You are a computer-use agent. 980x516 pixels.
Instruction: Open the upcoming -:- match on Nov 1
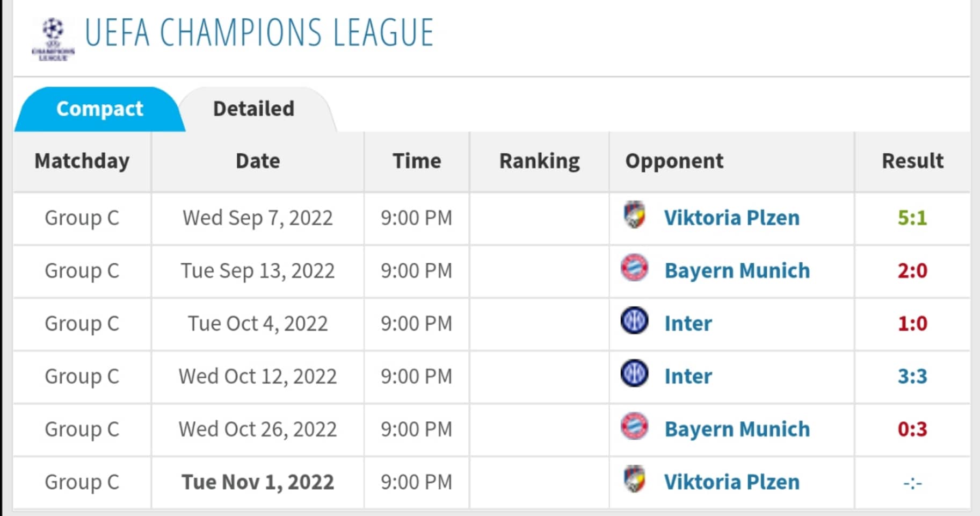click(912, 483)
